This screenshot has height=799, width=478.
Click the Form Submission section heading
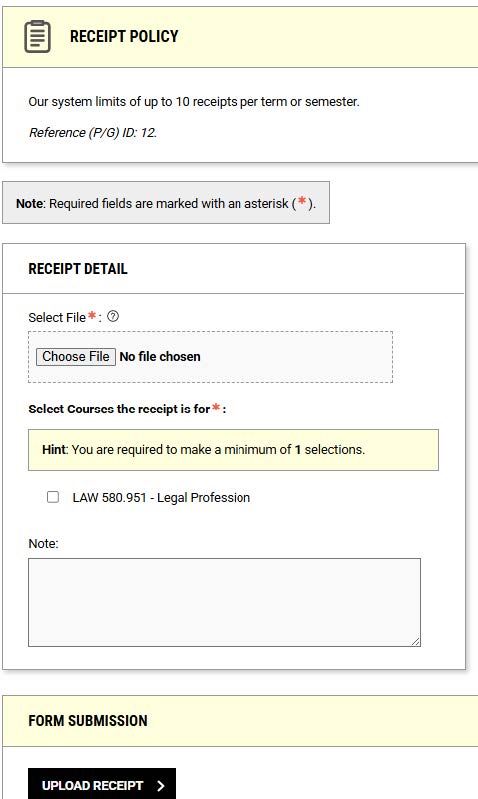pos(88,721)
